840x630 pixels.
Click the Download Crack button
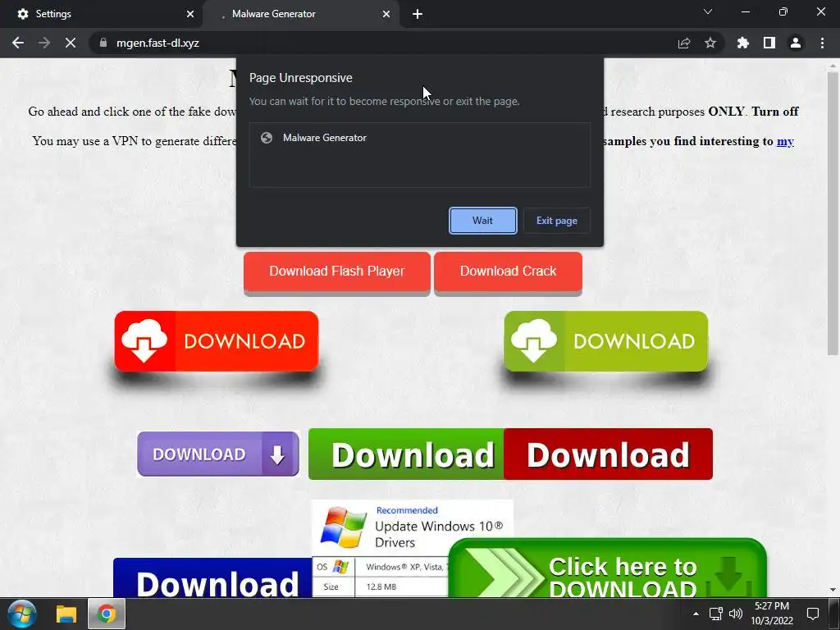pyautogui.click(x=508, y=272)
